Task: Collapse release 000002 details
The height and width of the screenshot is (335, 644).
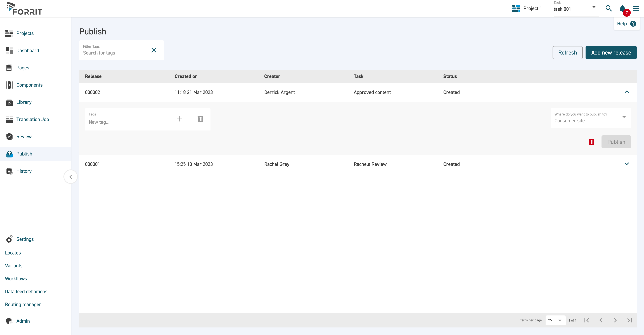Action: coord(626,92)
